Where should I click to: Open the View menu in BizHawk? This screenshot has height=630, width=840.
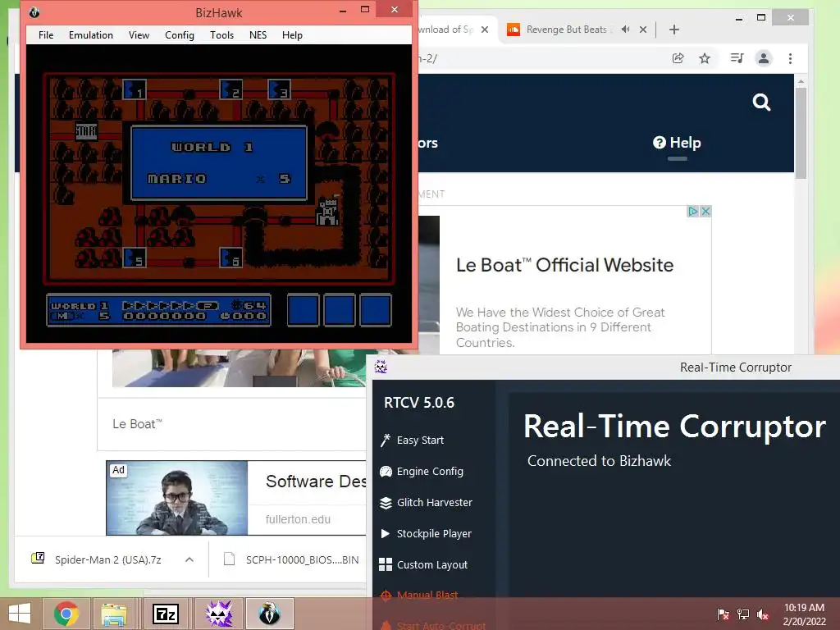point(139,35)
